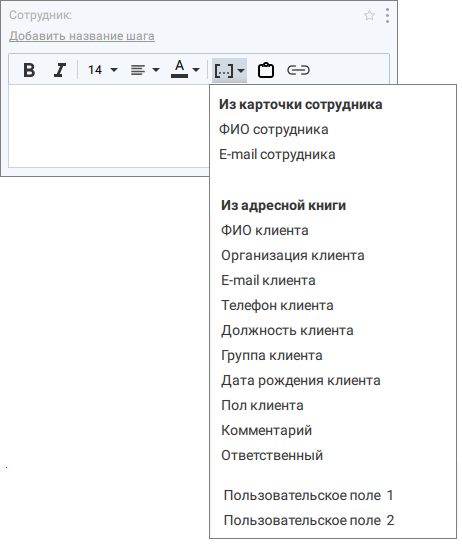Choose the 'Ответственный' entry
Image resolution: width=462 pixels, height=546 pixels.
[x=272, y=455]
